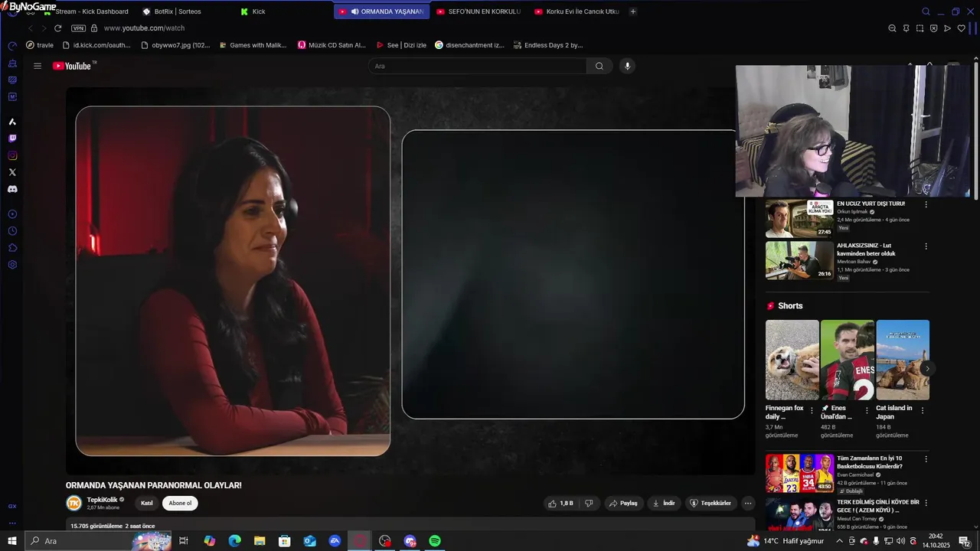The image size is (980, 551).
Task: Open the Games with Malik bookmark
Action: point(253,45)
